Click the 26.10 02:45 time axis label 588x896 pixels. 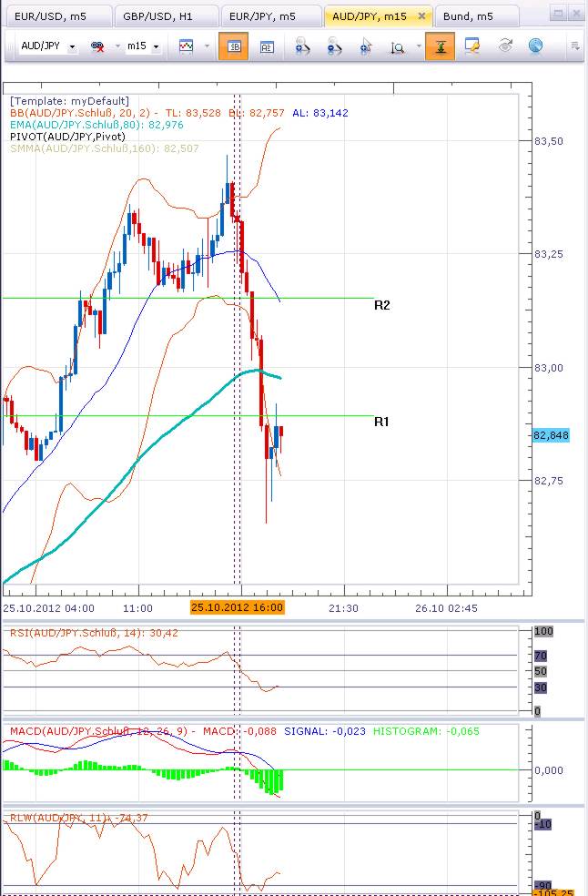click(446, 608)
